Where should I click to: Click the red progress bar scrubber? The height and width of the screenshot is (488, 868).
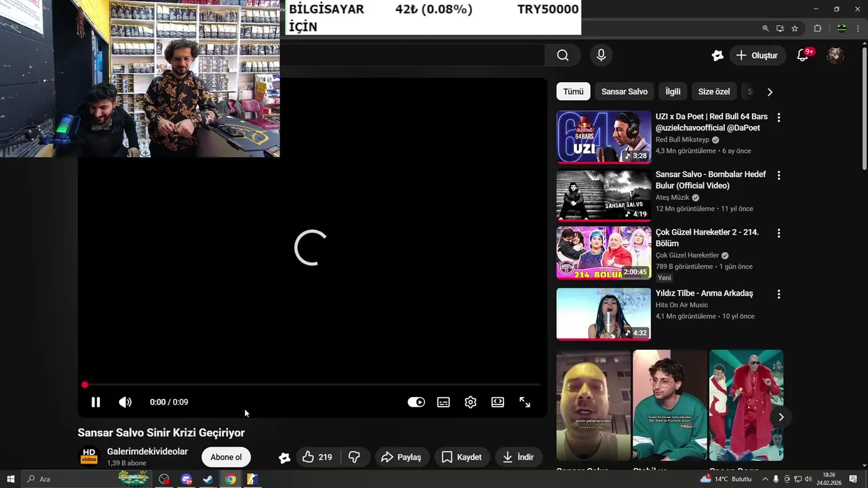point(85,385)
